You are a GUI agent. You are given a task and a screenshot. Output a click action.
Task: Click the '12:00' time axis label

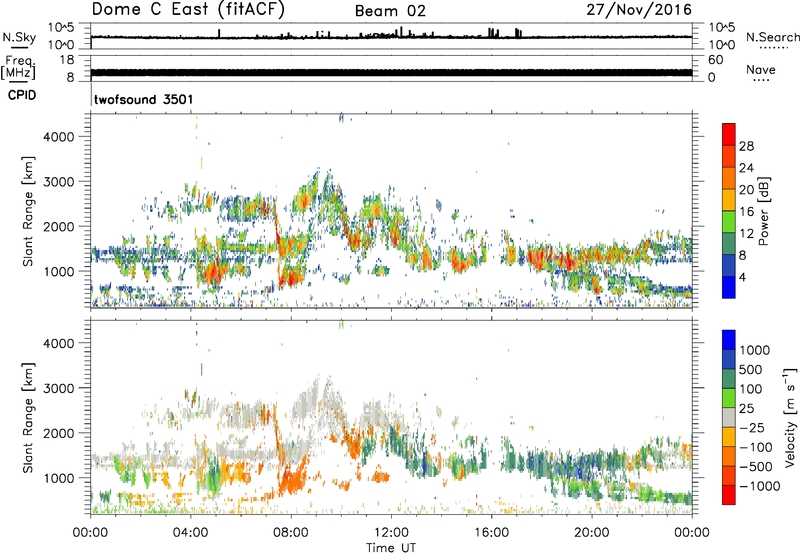[x=391, y=533]
